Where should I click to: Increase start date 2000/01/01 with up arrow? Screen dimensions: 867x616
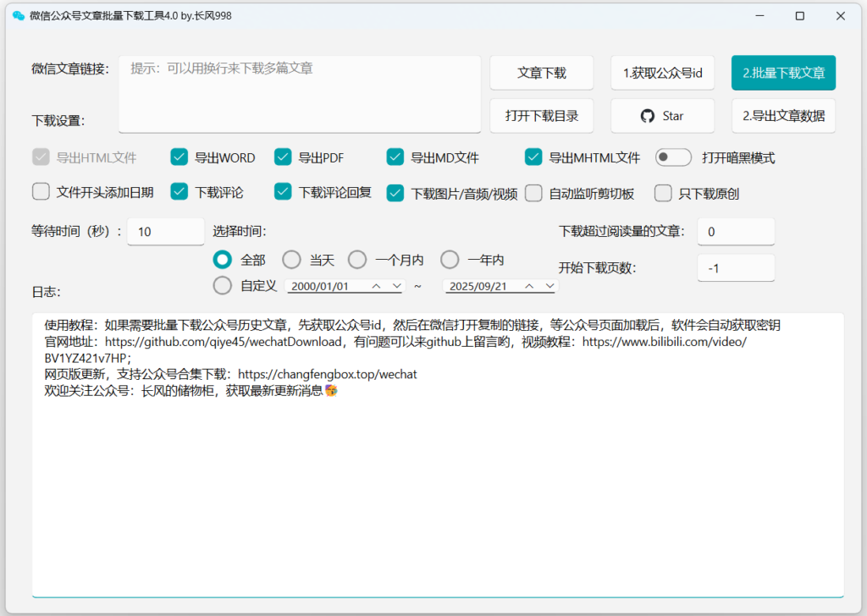376,286
